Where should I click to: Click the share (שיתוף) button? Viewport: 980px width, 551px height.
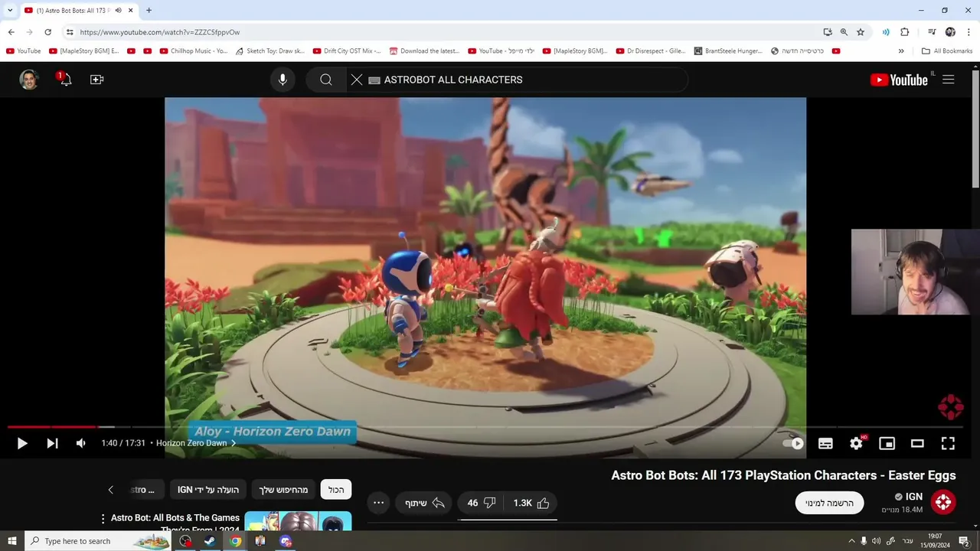click(423, 503)
